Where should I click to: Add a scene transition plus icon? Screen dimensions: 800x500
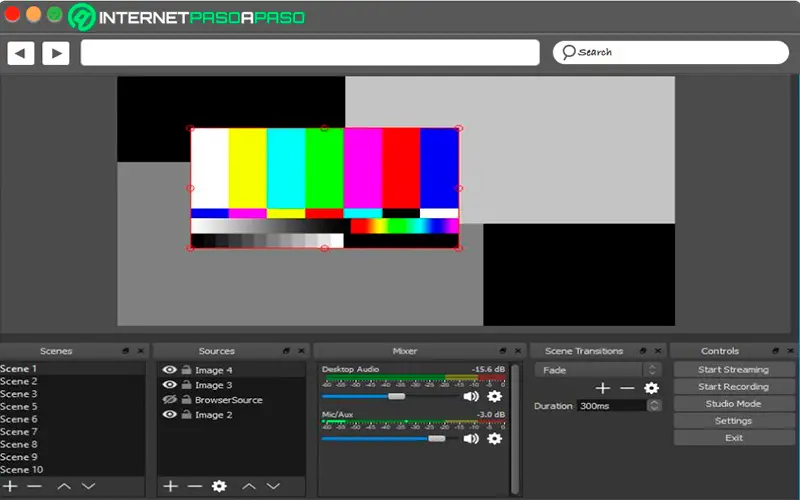tap(603, 388)
